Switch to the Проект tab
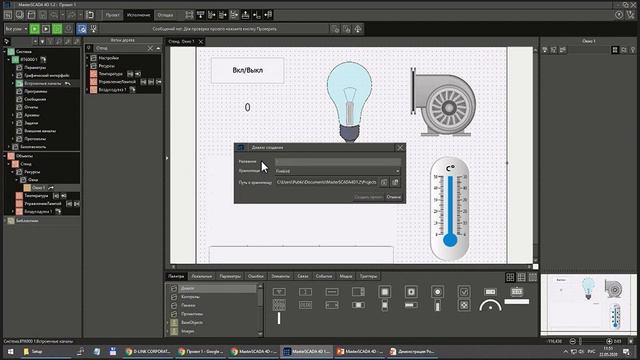 113,15
